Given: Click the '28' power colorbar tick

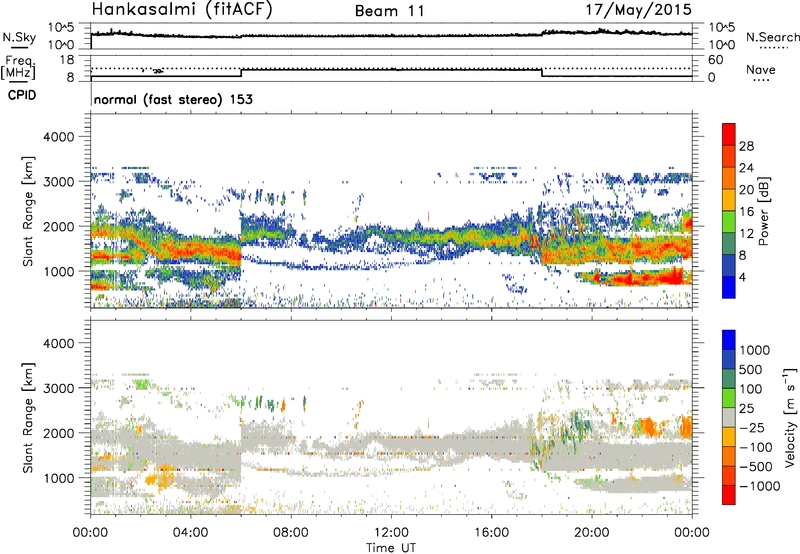Looking at the screenshot, I should coord(746,146).
